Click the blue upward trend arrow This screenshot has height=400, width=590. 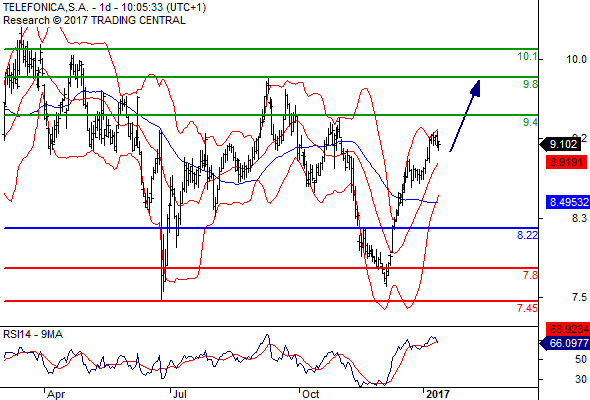coord(465,116)
